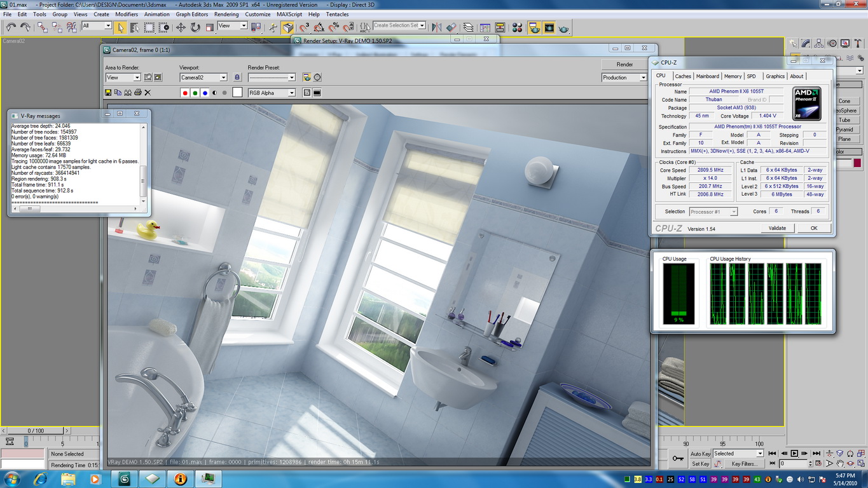Open the reference coordinate system View dropdown

(x=233, y=26)
